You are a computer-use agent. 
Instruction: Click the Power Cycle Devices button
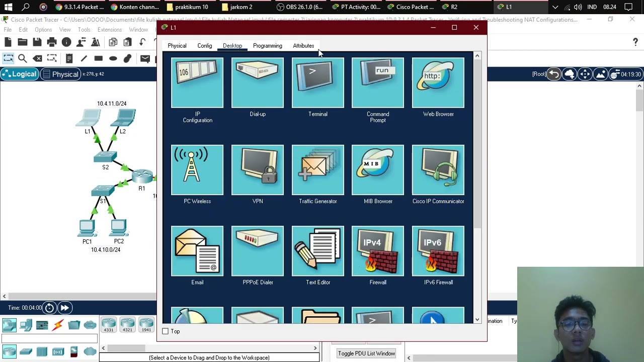point(49,308)
